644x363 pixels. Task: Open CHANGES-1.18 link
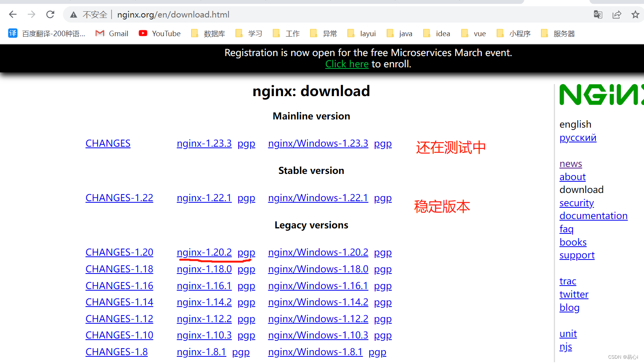[119, 269]
